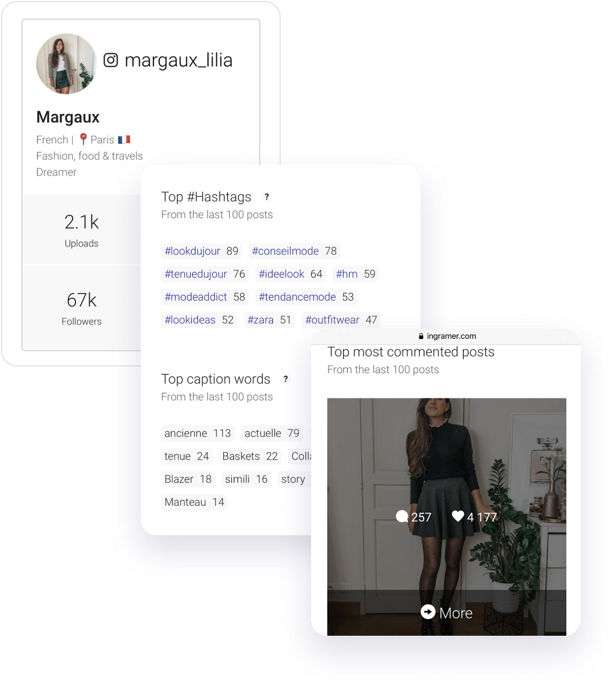The height and width of the screenshot is (684, 616).
Task: Click the cut-off caption word "Colla"
Action: tap(300, 456)
